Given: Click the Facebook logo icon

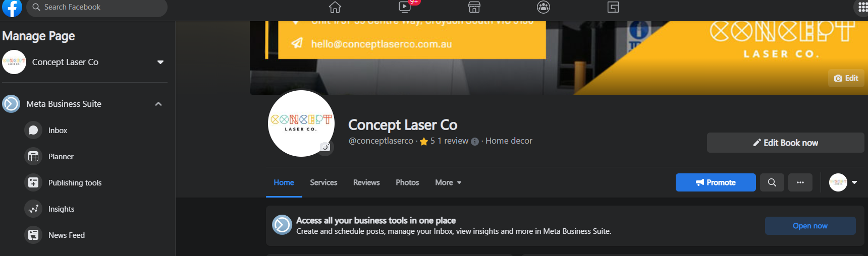Looking at the screenshot, I should pos(12,8).
